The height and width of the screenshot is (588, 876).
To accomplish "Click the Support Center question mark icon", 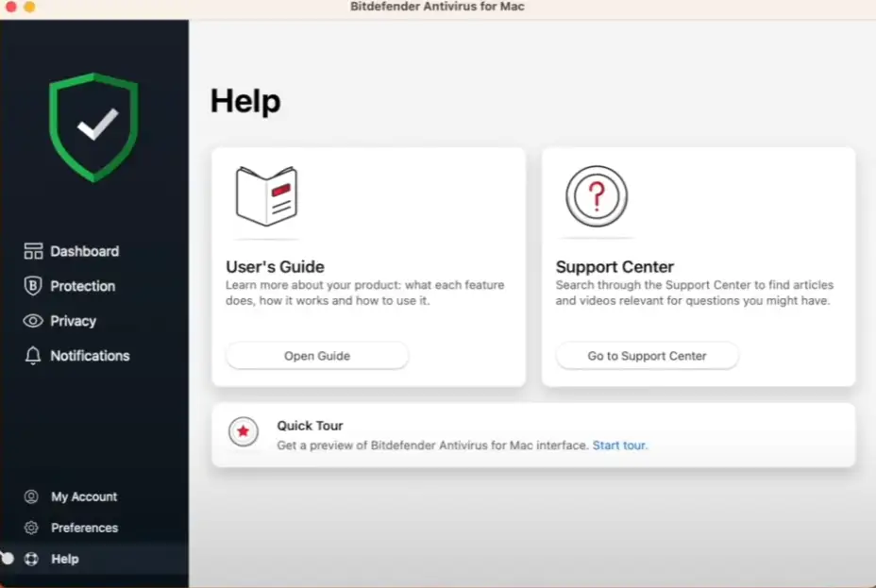I will coord(596,195).
